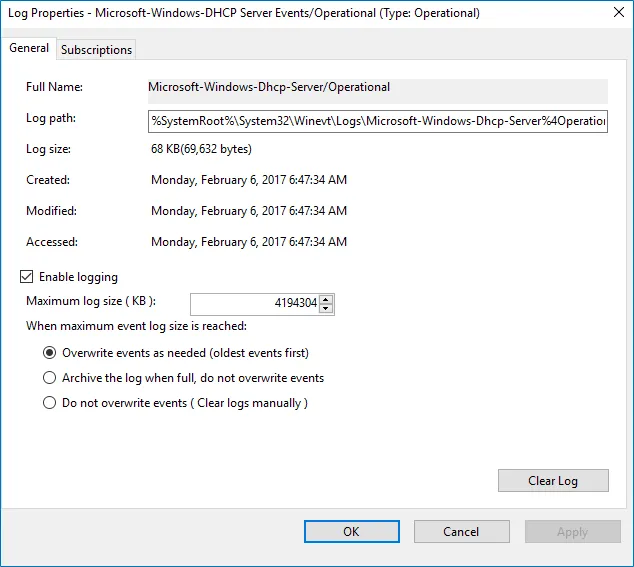Click the Clear Log button
The image size is (634, 567).
pos(553,480)
